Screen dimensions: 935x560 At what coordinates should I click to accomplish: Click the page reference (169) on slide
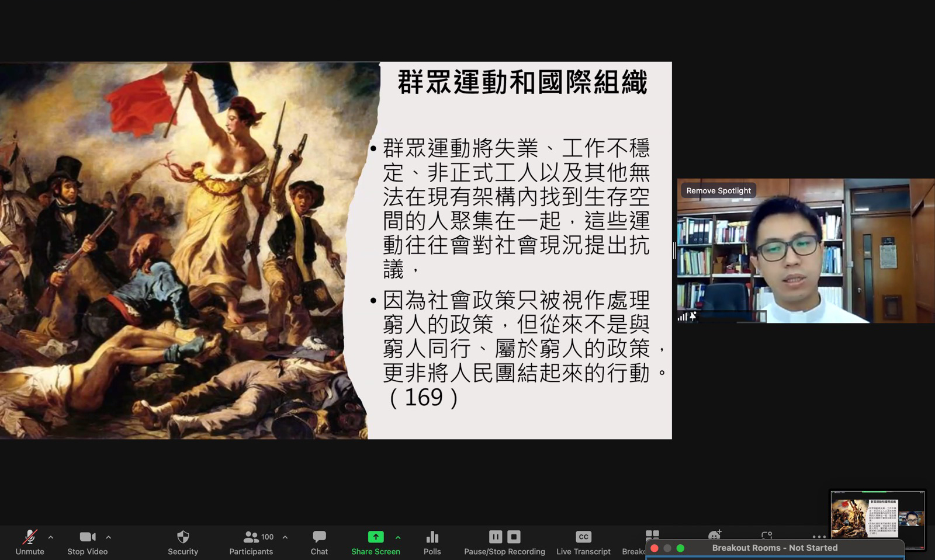pyautogui.click(x=423, y=398)
